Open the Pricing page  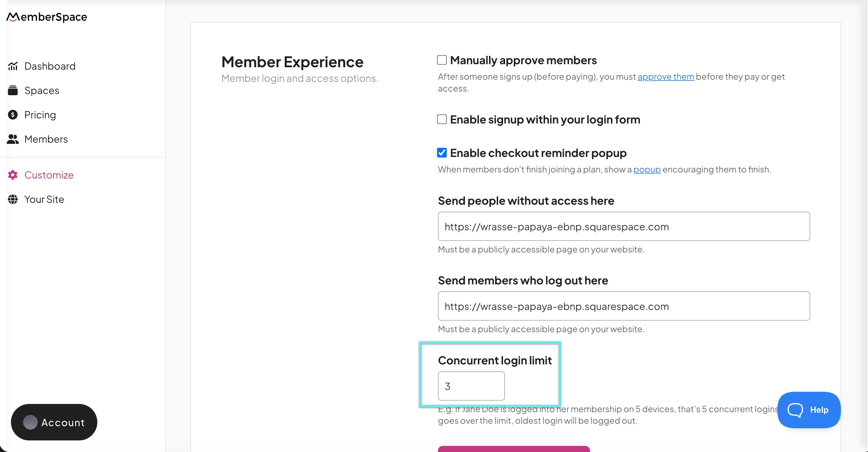click(40, 115)
